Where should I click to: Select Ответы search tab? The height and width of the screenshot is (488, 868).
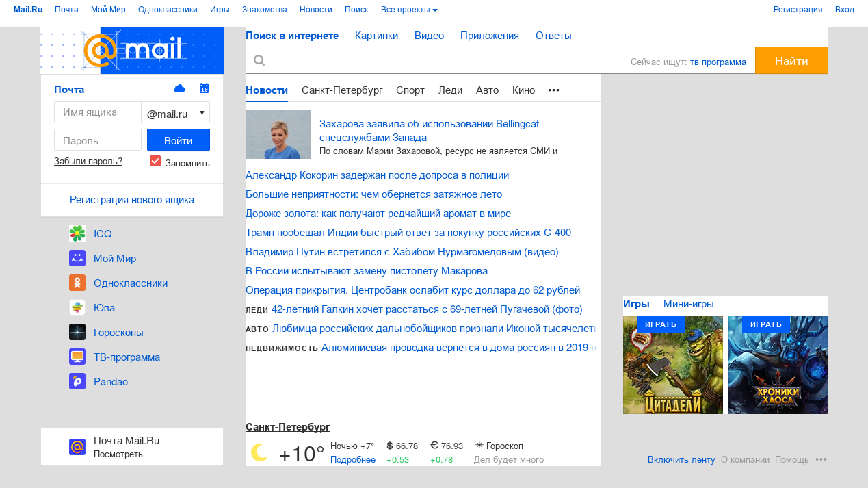(x=553, y=36)
